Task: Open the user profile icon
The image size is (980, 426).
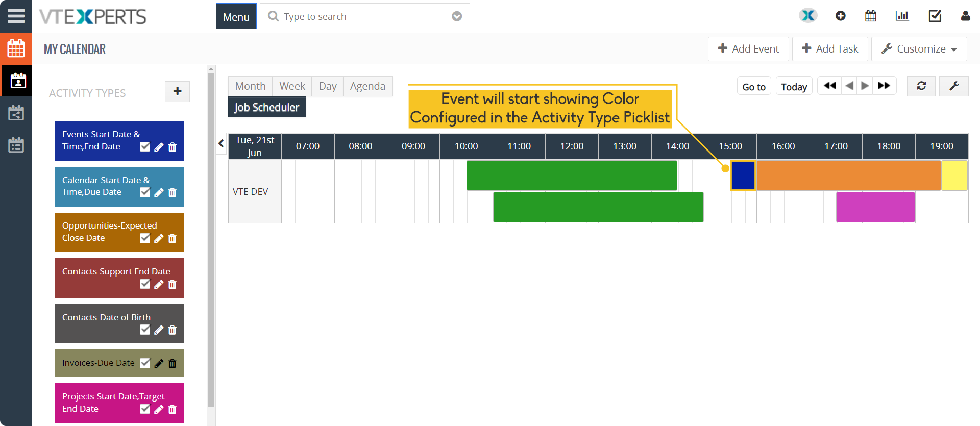Action: [965, 16]
